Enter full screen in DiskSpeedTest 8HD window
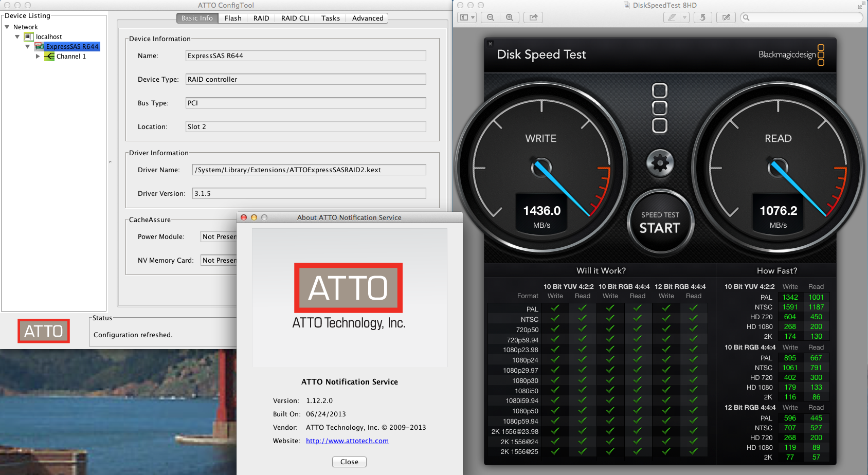This screenshot has width=868, height=475. (x=861, y=5)
